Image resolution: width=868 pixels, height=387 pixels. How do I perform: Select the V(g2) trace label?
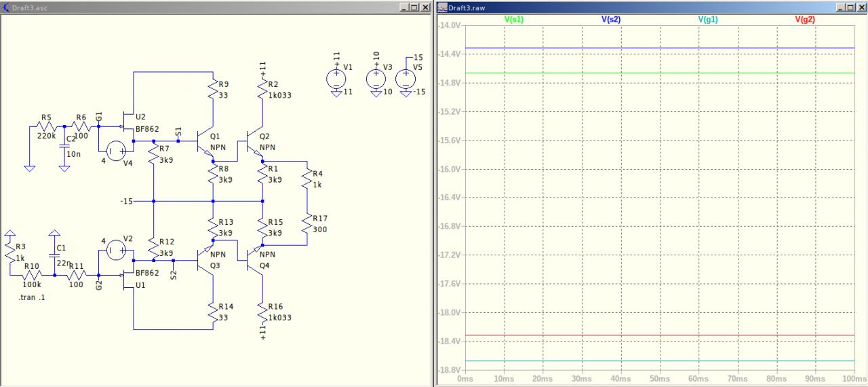click(805, 20)
